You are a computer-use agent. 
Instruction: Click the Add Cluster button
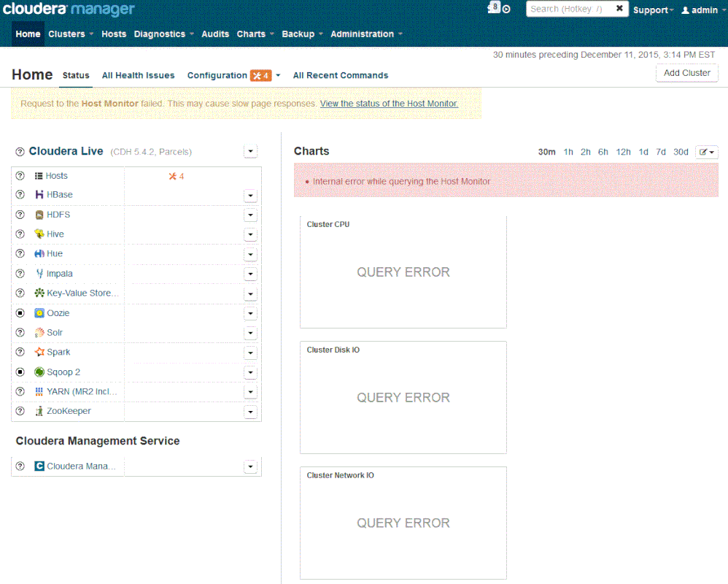tap(687, 73)
